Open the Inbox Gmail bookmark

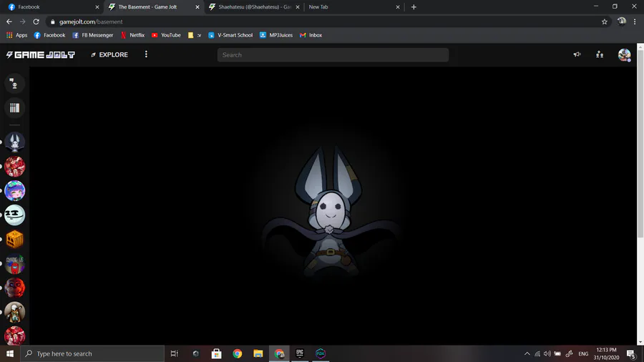(311, 35)
